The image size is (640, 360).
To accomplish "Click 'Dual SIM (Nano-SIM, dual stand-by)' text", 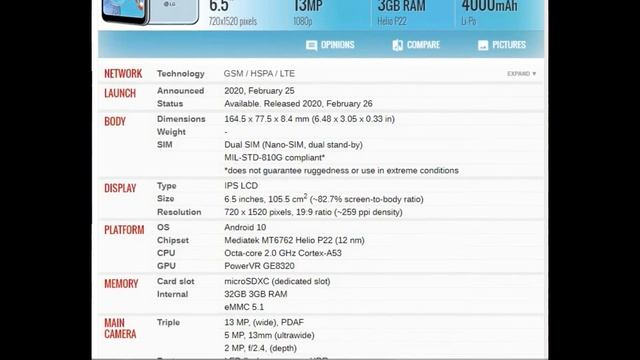I will point(293,144).
